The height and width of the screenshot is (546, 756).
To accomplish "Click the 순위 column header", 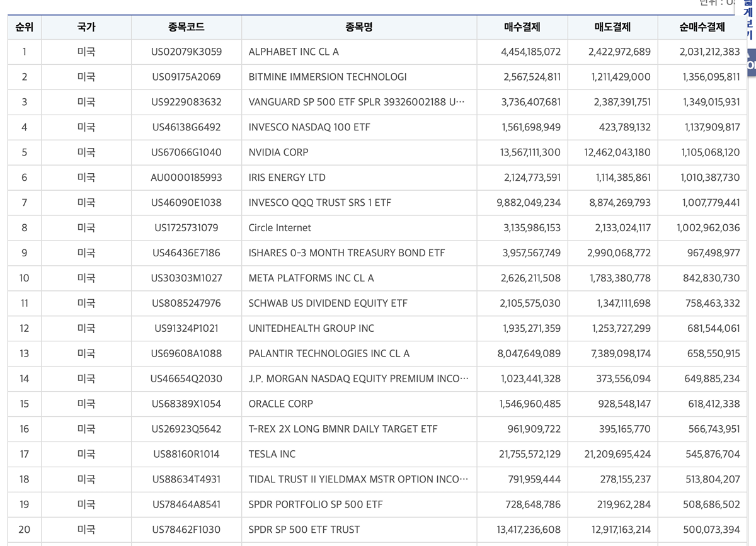I will tap(24, 27).
